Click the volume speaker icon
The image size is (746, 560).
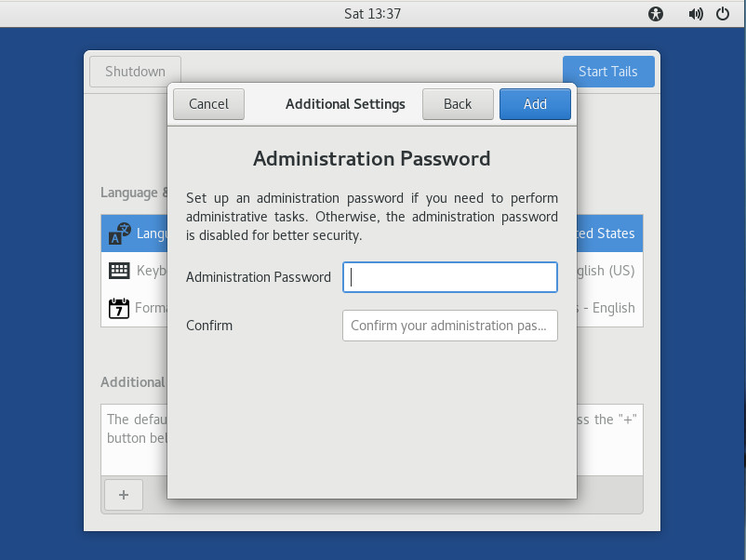pos(695,14)
